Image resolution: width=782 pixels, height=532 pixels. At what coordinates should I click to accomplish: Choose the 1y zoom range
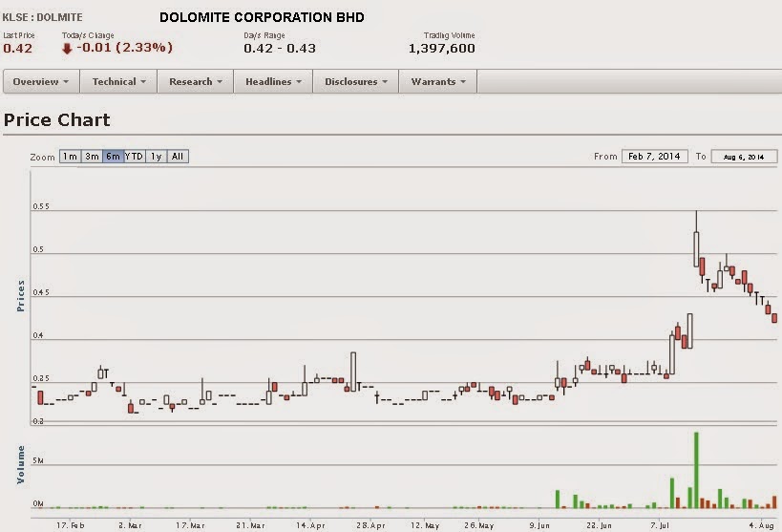pos(156,157)
